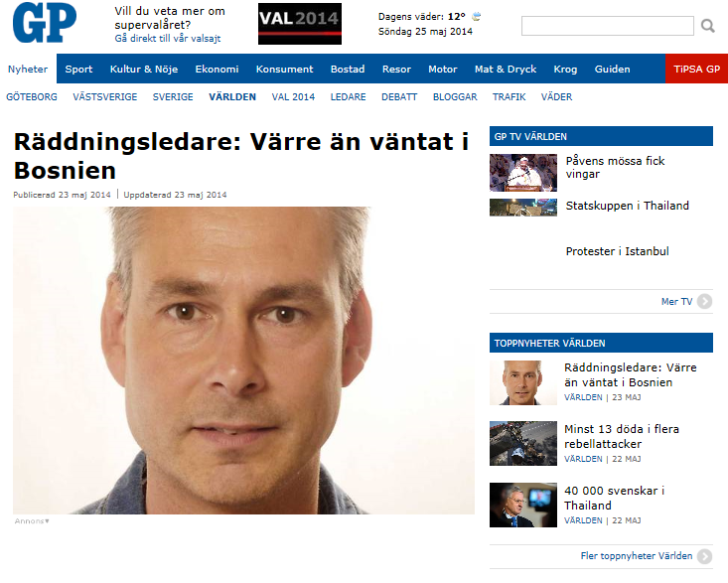Click in the search input field

pyautogui.click(x=608, y=26)
